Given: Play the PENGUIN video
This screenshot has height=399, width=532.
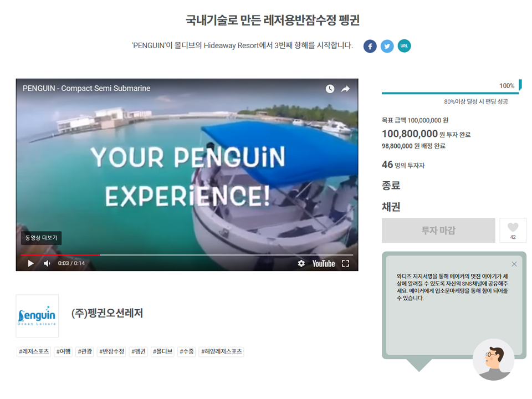Looking at the screenshot, I should coord(30,263).
